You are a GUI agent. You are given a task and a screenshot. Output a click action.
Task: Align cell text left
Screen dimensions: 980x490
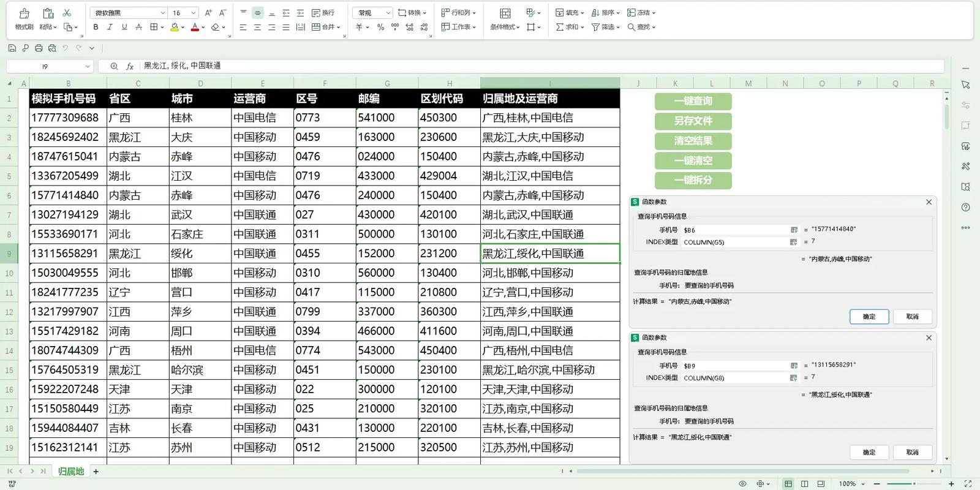coord(243,27)
